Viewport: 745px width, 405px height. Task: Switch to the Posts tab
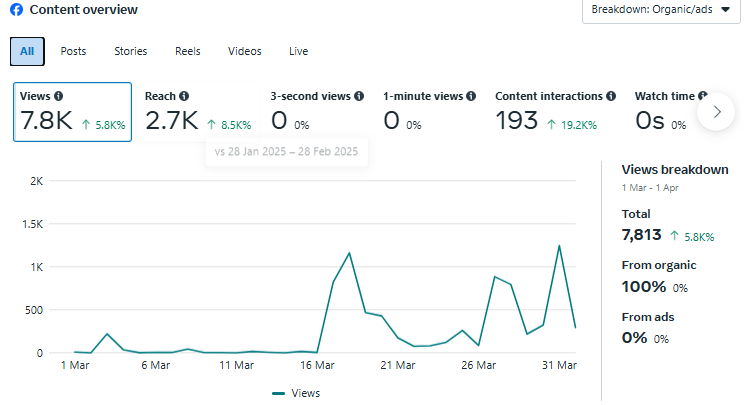tap(73, 51)
